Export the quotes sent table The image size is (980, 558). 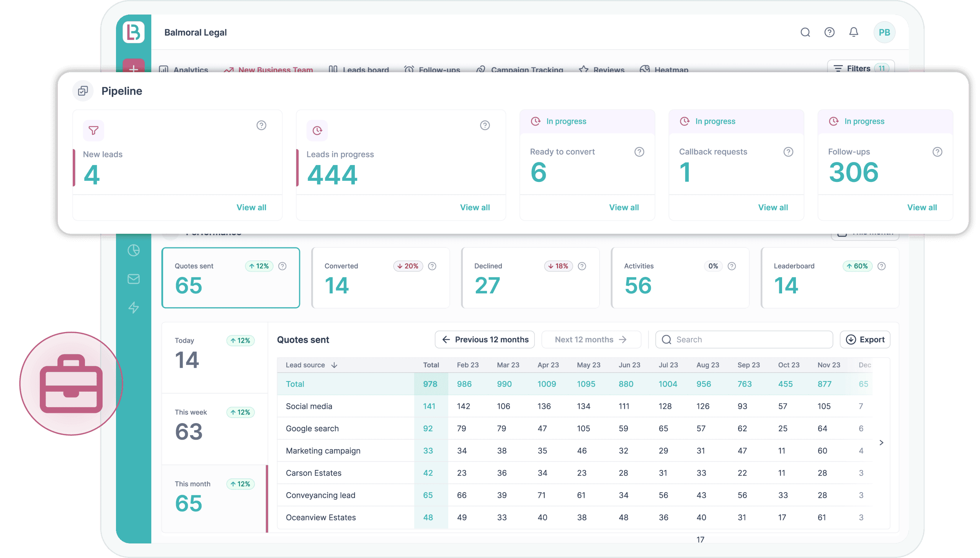[865, 340]
